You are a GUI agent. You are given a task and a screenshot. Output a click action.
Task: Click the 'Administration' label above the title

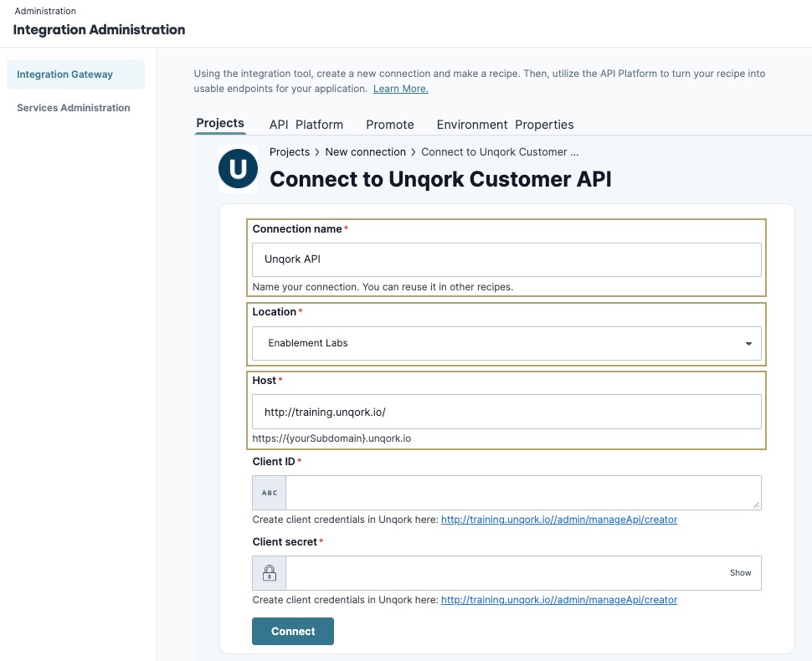coord(45,11)
